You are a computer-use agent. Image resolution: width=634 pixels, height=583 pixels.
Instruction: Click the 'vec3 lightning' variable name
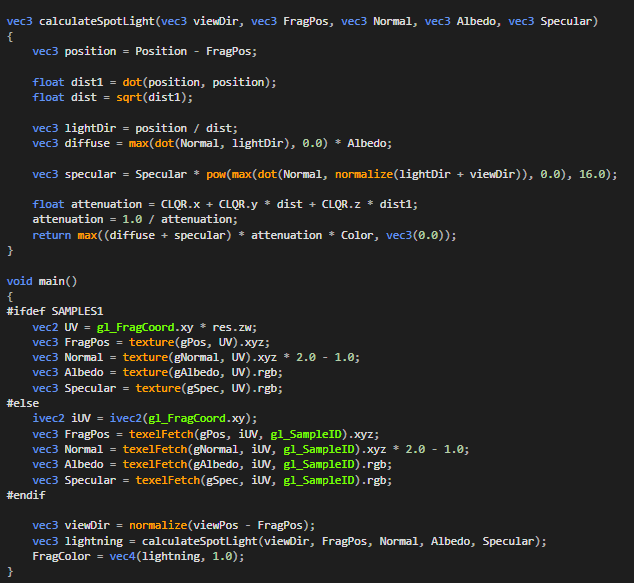[x=93, y=541]
